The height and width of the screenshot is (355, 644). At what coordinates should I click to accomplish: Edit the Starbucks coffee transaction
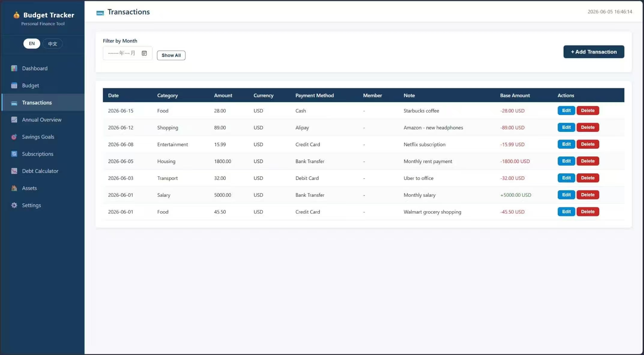566,111
